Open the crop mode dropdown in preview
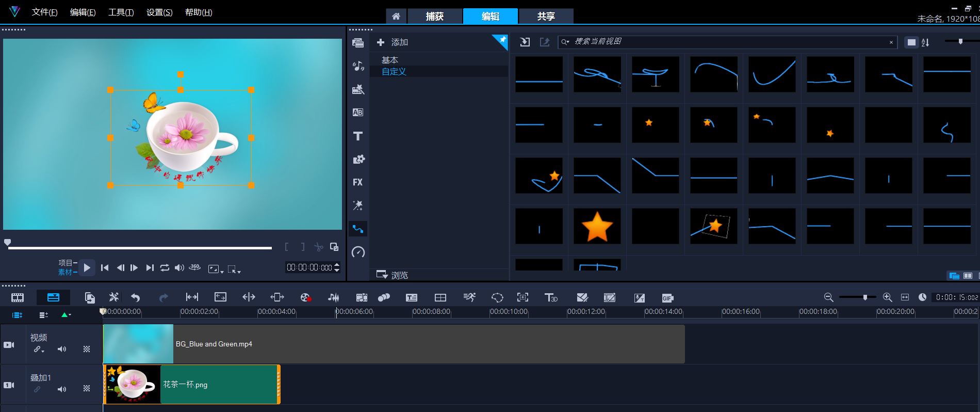This screenshot has height=412, width=980. click(x=234, y=269)
